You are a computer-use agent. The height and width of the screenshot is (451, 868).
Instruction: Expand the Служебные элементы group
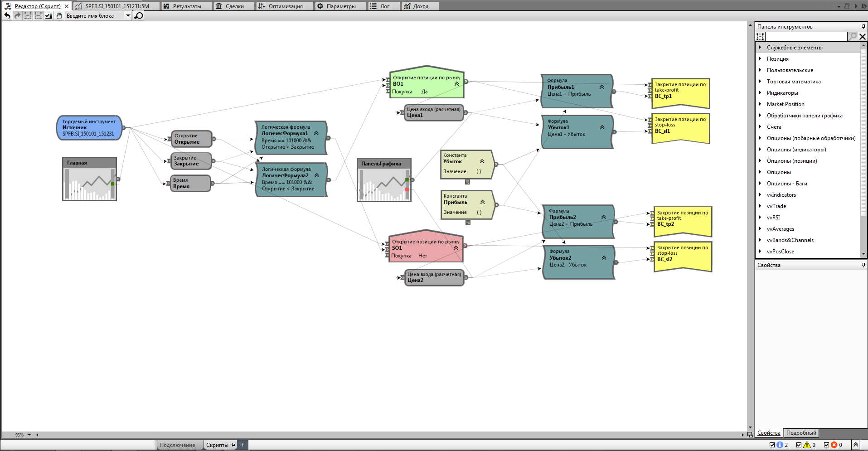click(x=760, y=47)
